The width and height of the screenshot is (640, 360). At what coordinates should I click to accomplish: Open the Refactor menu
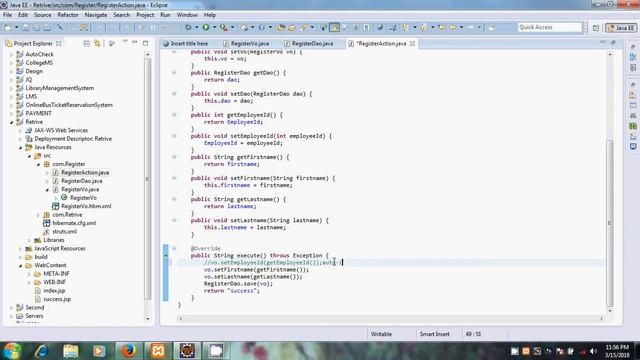coord(68,15)
